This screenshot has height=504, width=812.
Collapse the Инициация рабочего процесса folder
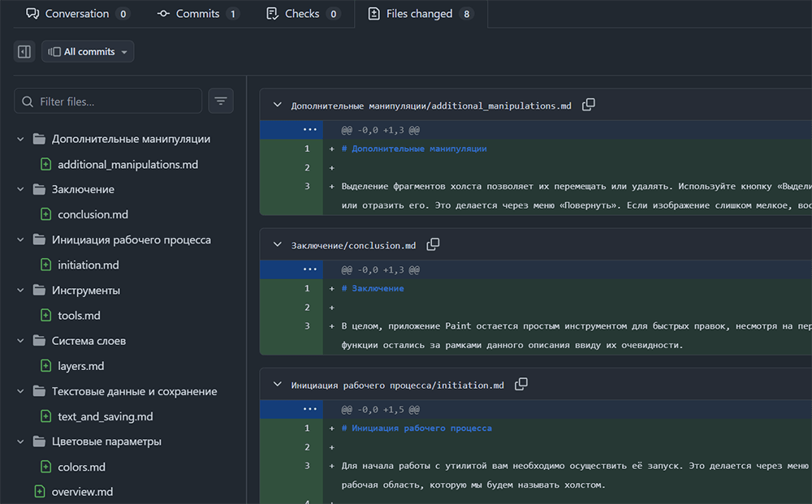point(21,239)
